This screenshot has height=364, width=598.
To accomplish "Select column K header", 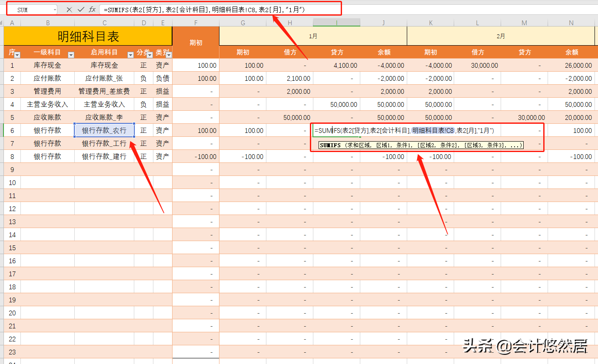I will coord(431,23).
